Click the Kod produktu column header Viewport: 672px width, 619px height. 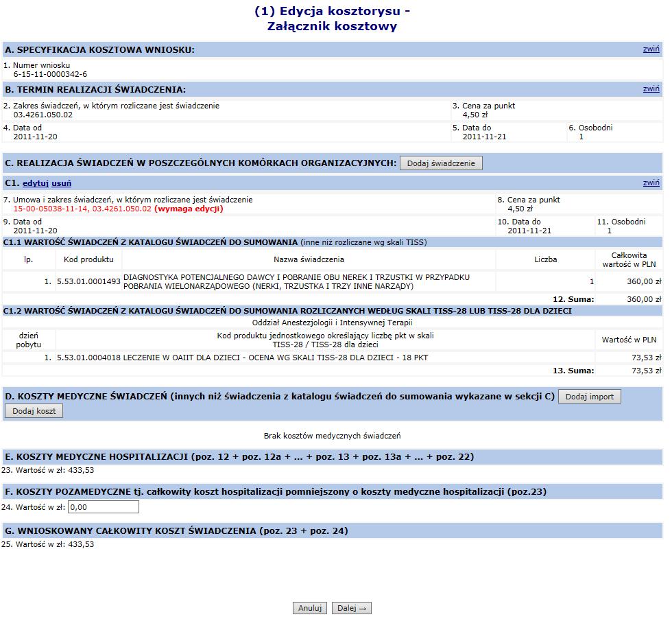tap(88, 259)
